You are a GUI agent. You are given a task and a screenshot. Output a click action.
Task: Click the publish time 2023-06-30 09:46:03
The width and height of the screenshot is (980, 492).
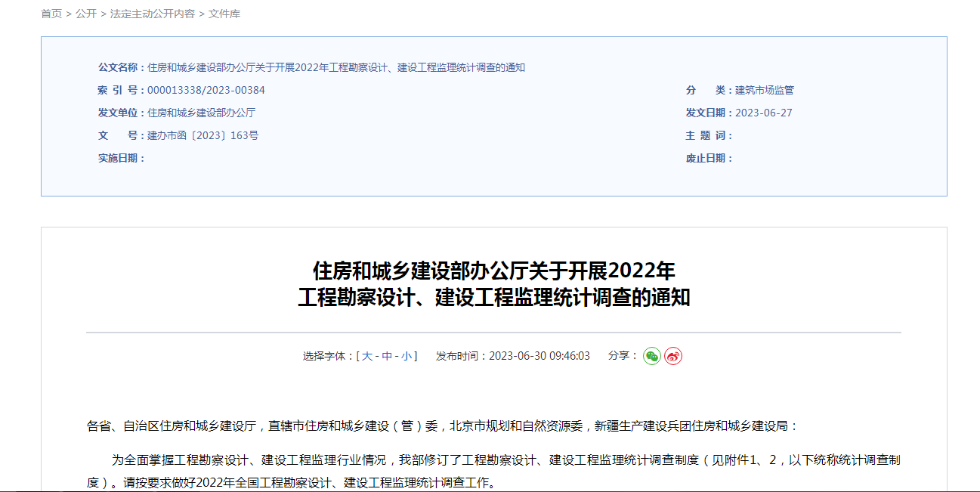[x=539, y=356]
